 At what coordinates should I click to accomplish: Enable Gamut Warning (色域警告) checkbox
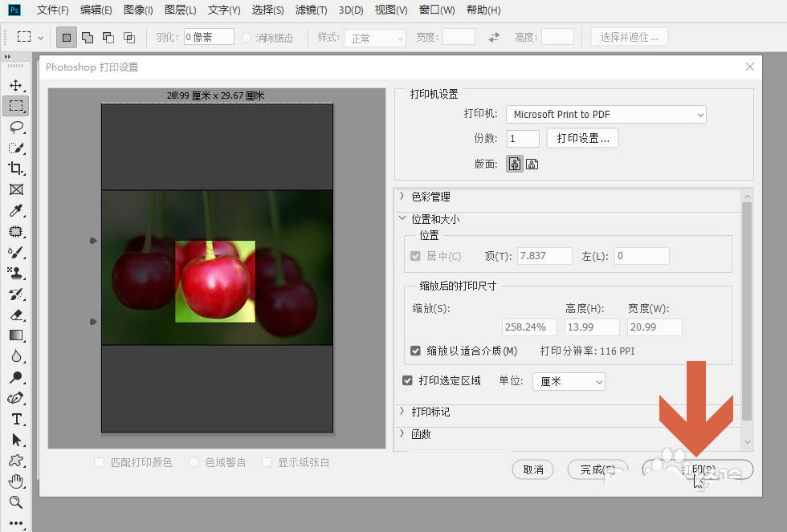(x=194, y=462)
